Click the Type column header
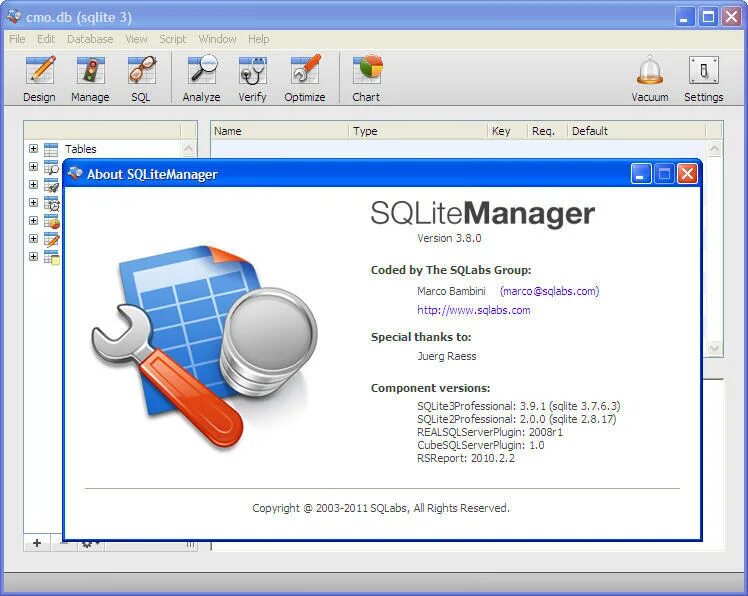This screenshot has height=596, width=748. click(x=418, y=131)
